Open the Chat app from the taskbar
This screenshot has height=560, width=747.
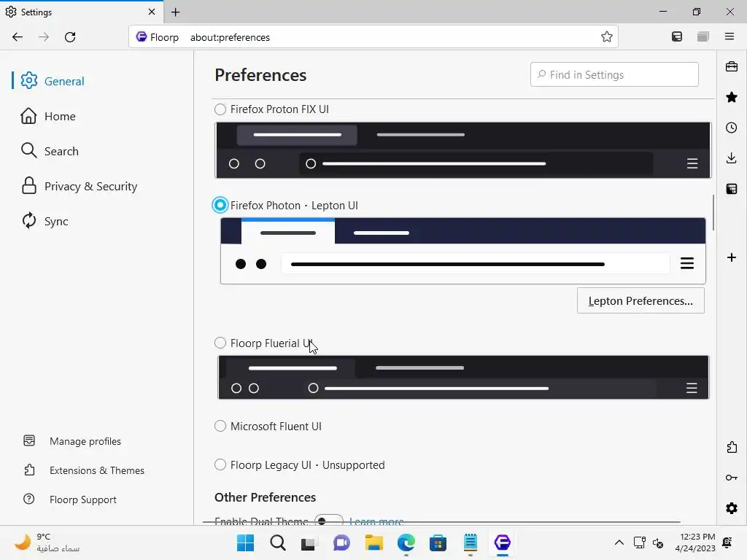coord(341,542)
